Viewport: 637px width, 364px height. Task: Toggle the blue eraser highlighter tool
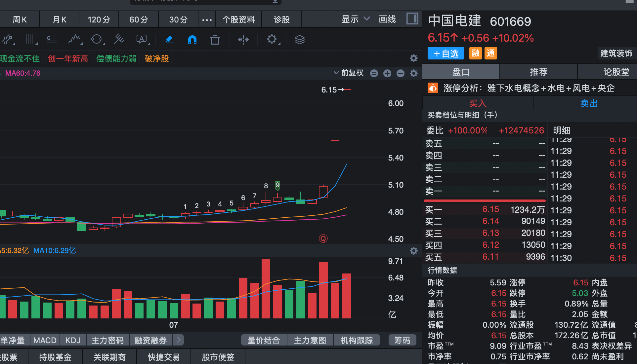coord(169,40)
